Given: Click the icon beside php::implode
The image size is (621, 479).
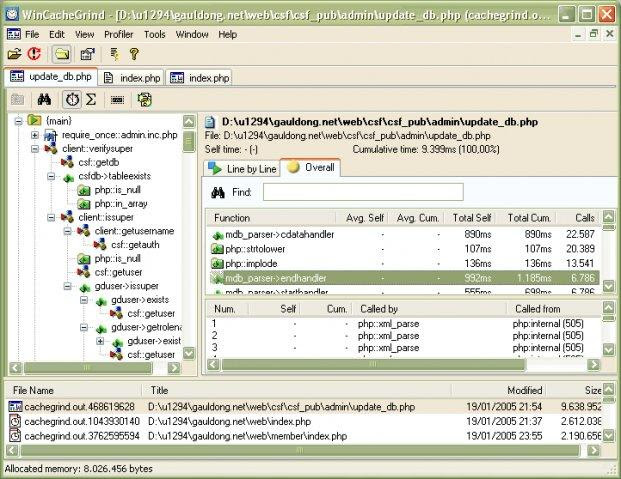Looking at the screenshot, I should 217,263.
